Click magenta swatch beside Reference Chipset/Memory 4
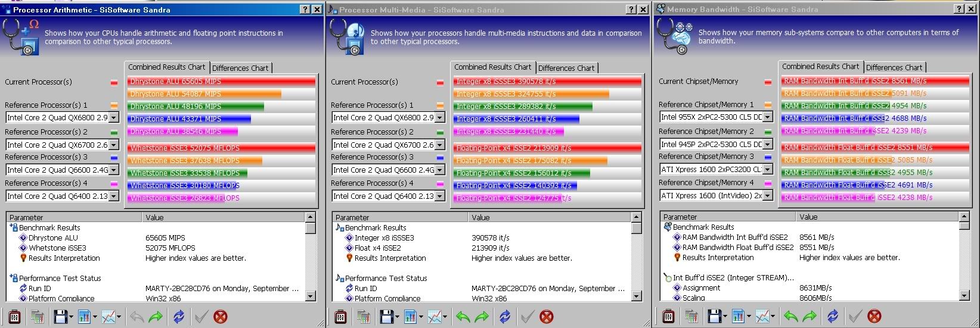 (768, 183)
